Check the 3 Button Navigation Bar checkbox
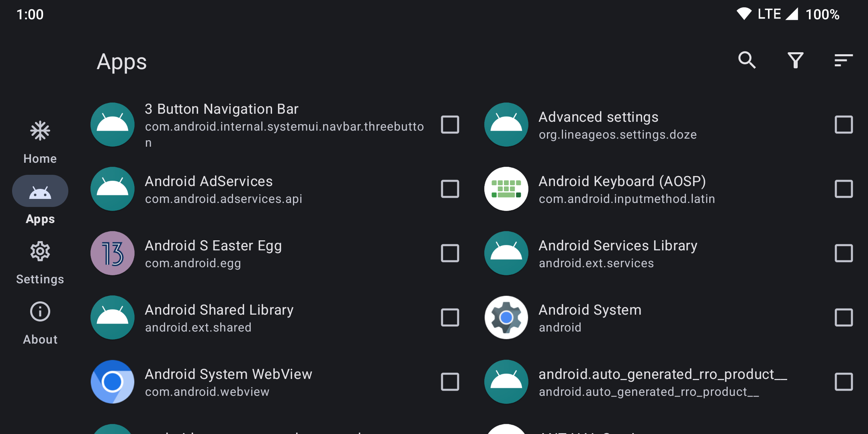 tap(450, 125)
